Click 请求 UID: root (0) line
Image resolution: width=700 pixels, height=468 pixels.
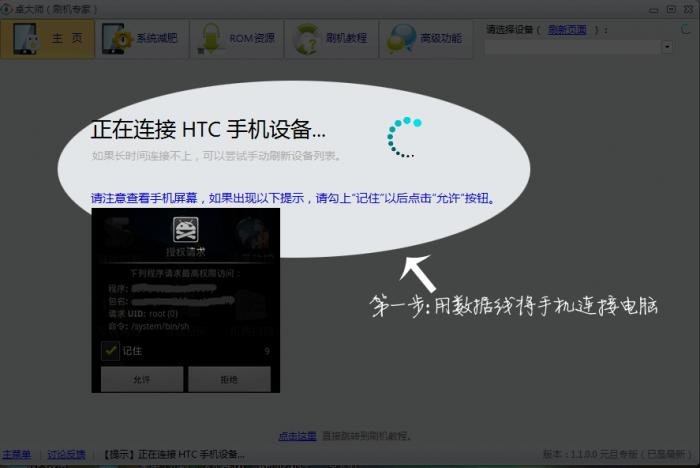point(143,313)
